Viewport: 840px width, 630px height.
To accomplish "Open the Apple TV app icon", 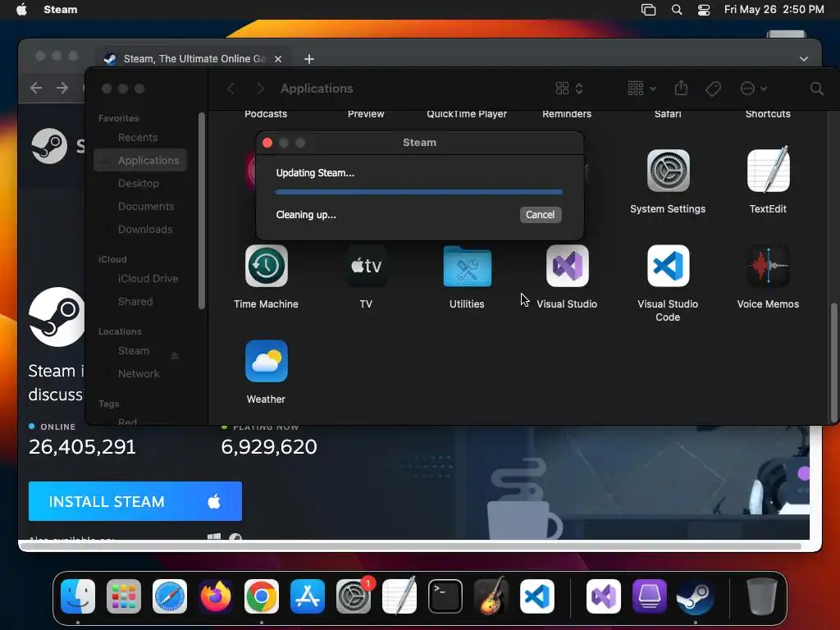I will pyautogui.click(x=367, y=267).
